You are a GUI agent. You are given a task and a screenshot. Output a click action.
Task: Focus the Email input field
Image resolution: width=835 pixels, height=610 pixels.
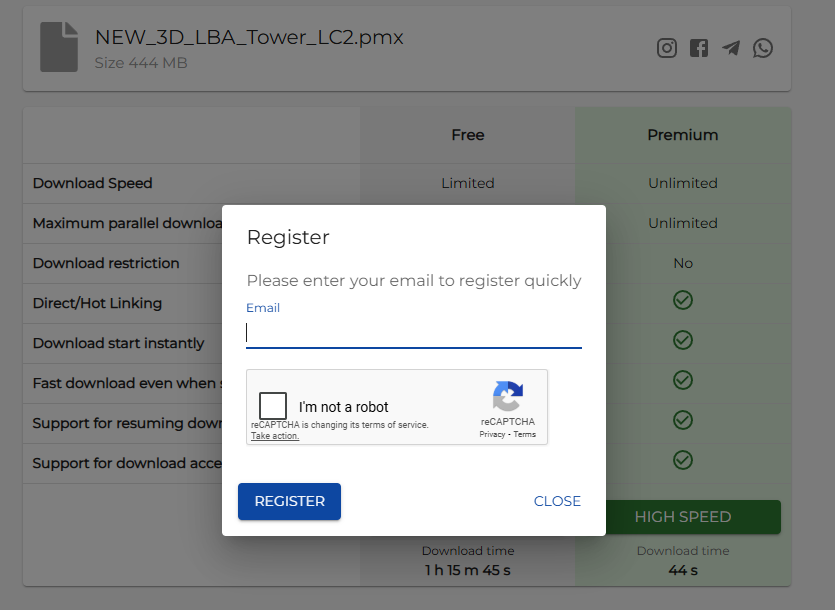click(x=414, y=333)
